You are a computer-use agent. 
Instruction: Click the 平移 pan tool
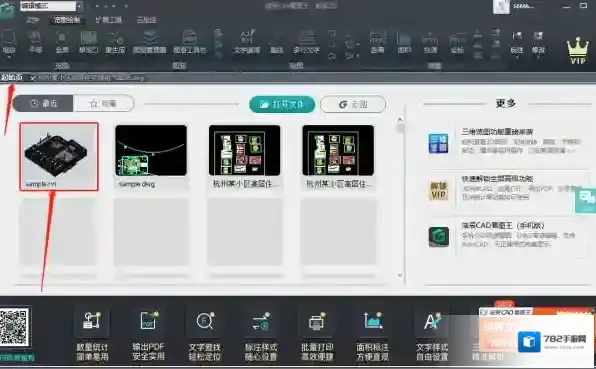click(x=35, y=42)
